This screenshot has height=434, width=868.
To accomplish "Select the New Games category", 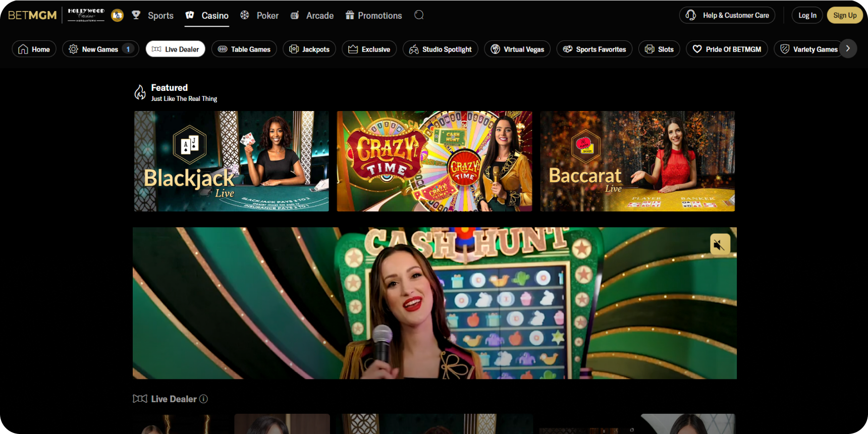I will click(100, 49).
